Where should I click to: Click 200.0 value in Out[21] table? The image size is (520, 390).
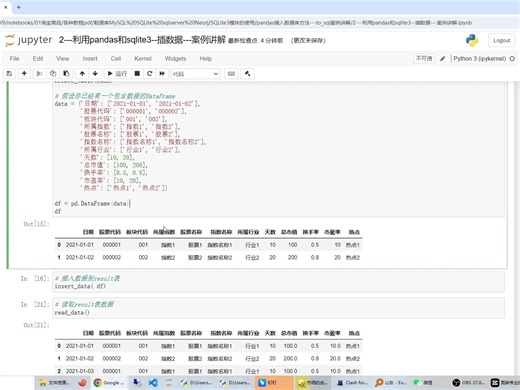tap(290, 358)
